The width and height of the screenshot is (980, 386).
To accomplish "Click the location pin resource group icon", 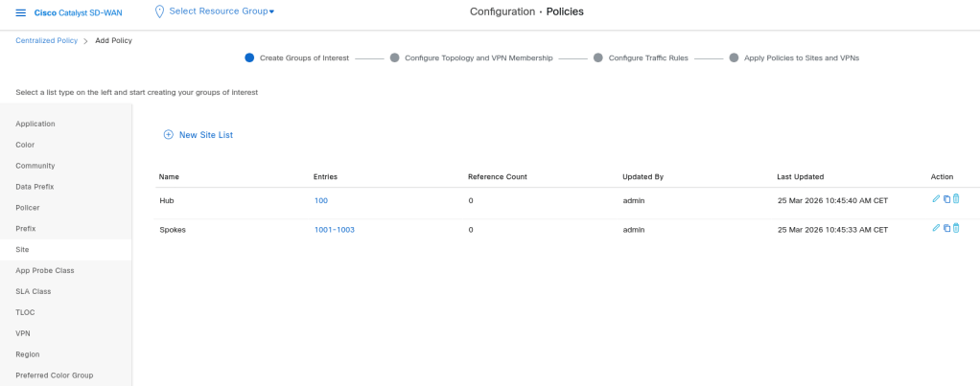I will (159, 11).
